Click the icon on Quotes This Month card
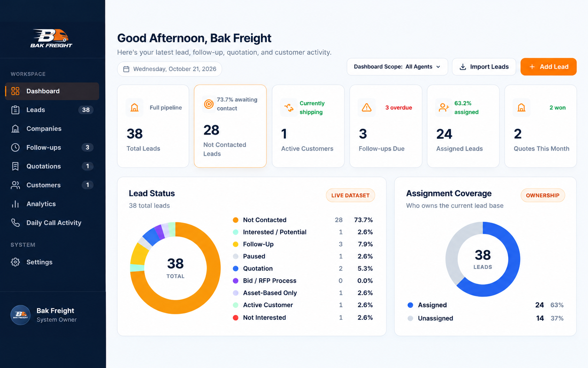This screenshot has width=588, height=368. pyautogui.click(x=521, y=108)
